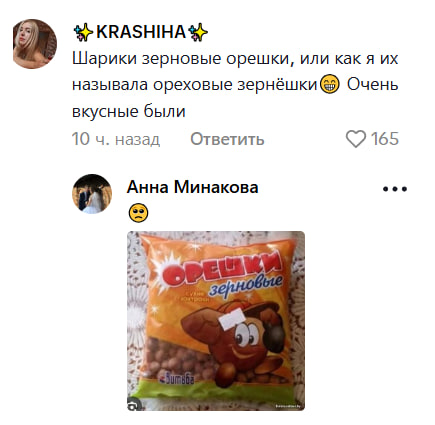
Task: Open the attached Орешки зерновые package photo
Action: click(216, 321)
